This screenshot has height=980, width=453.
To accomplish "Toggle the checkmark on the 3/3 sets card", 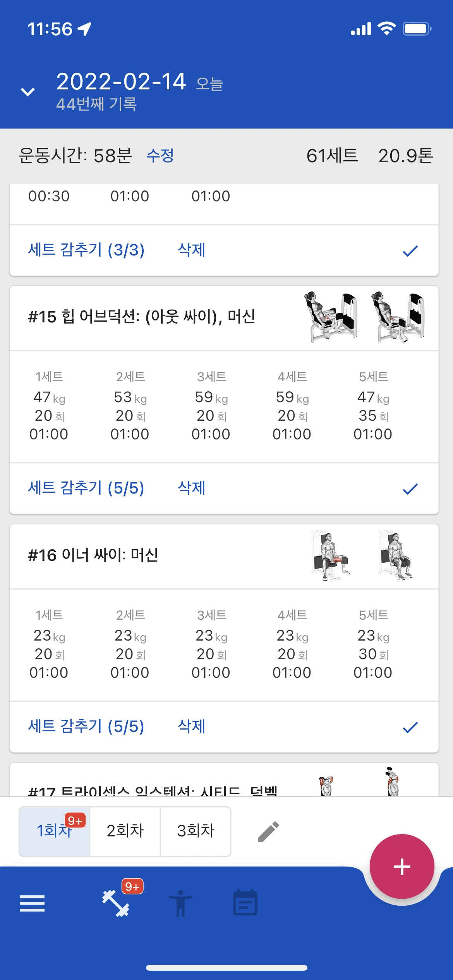I will [410, 251].
